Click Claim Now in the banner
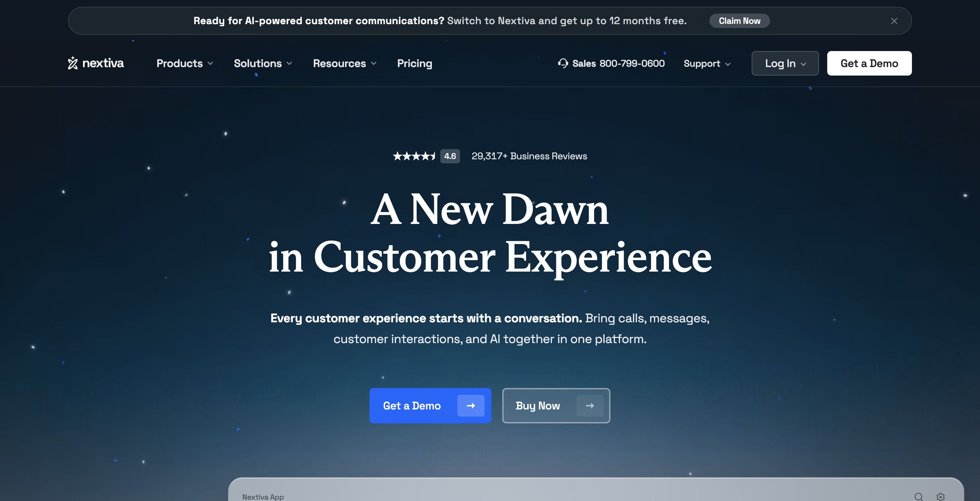This screenshot has height=501, width=980. 739,21
